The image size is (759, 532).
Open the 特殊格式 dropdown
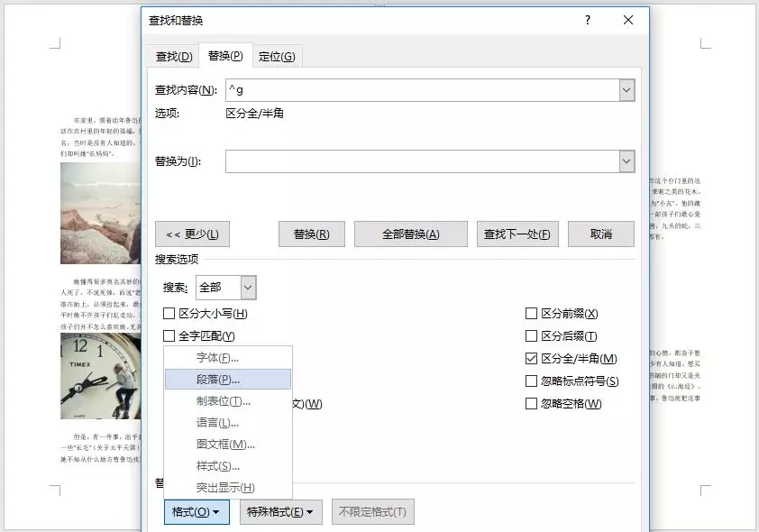click(282, 510)
